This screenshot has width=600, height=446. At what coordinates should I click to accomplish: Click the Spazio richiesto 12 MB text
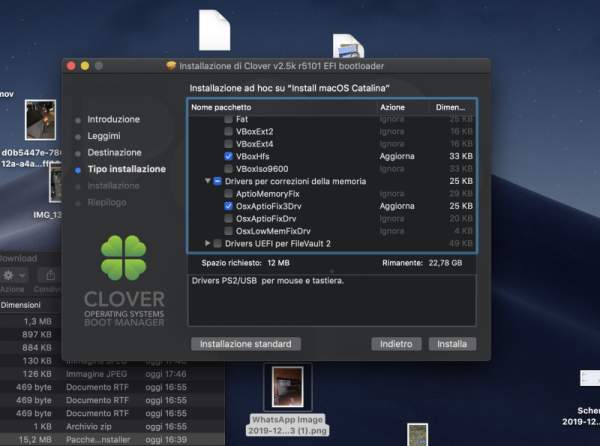[x=245, y=263]
